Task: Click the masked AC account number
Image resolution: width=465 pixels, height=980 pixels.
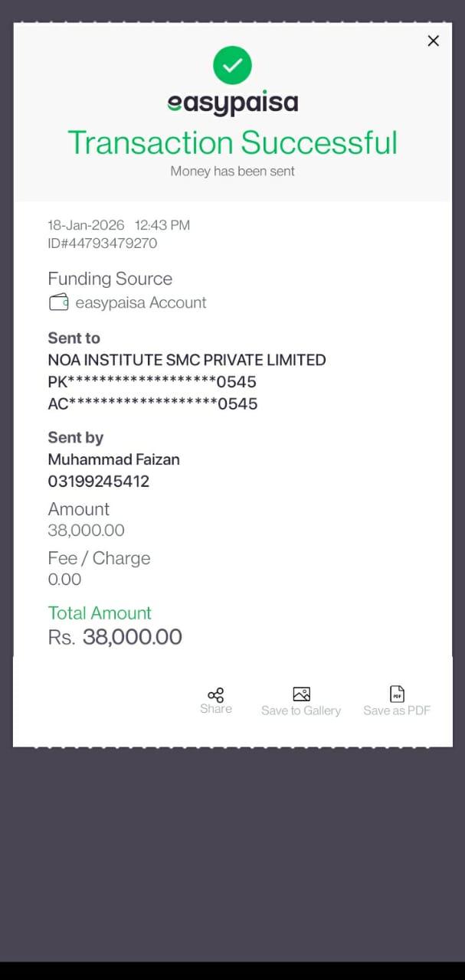Action: click(152, 404)
